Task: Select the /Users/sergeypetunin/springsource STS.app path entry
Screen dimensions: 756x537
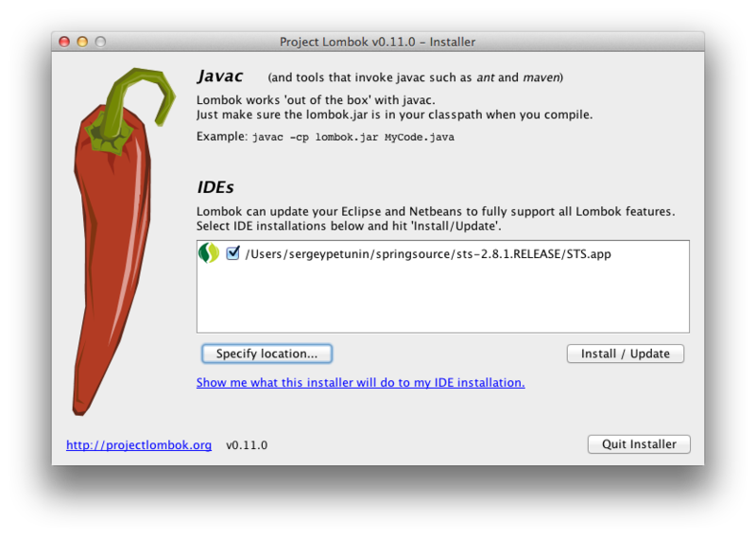Action: coord(428,253)
